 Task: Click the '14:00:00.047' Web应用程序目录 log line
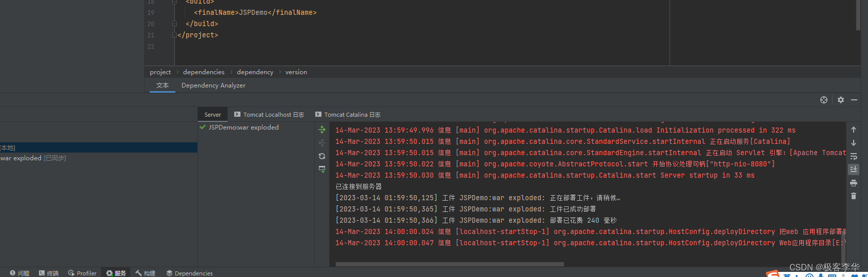590,243
